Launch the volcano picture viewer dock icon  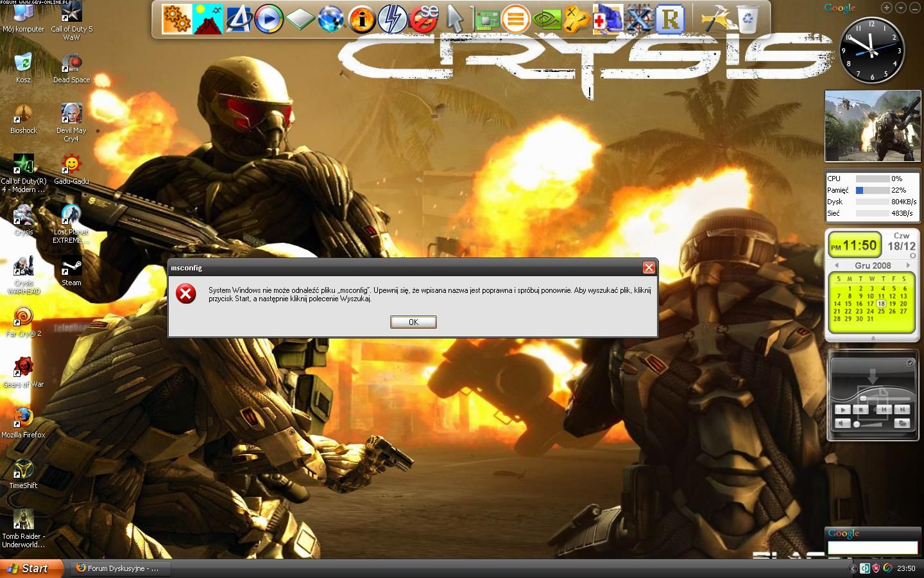click(x=207, y=19)
